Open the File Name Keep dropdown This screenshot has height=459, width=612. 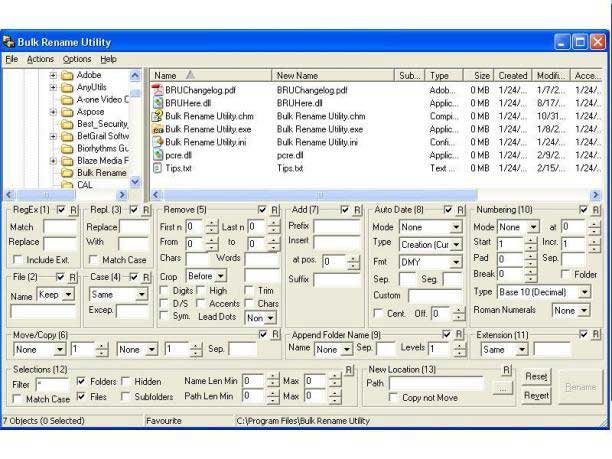click(69, 294)
